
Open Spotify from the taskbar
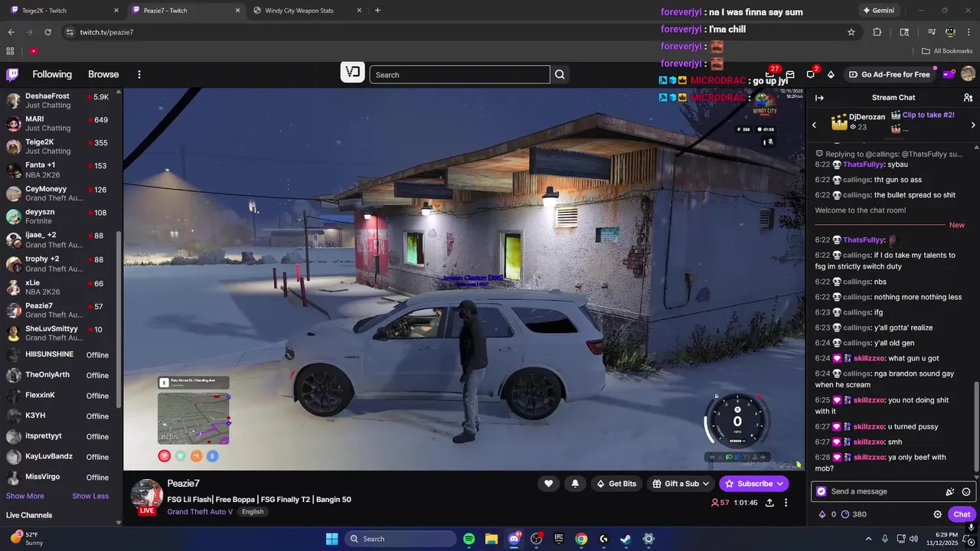[x=469, y=539]
